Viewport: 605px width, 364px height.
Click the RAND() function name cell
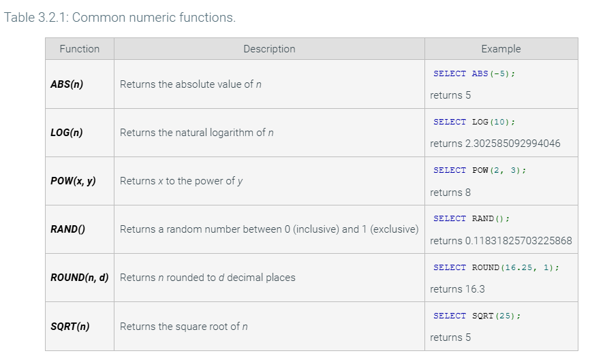point(67,229)
